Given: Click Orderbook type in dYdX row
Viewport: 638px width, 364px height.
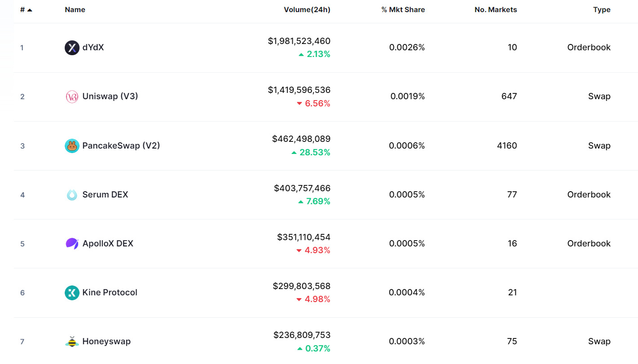Looking at the screenshot, I should click(589, 47).
